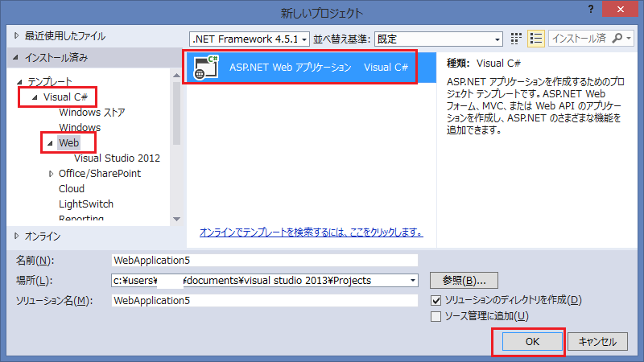The height and width of the screenshot is (362, 644).
Task: Toggle create directory for solution checkbox
Action: [x=436, y=300]
